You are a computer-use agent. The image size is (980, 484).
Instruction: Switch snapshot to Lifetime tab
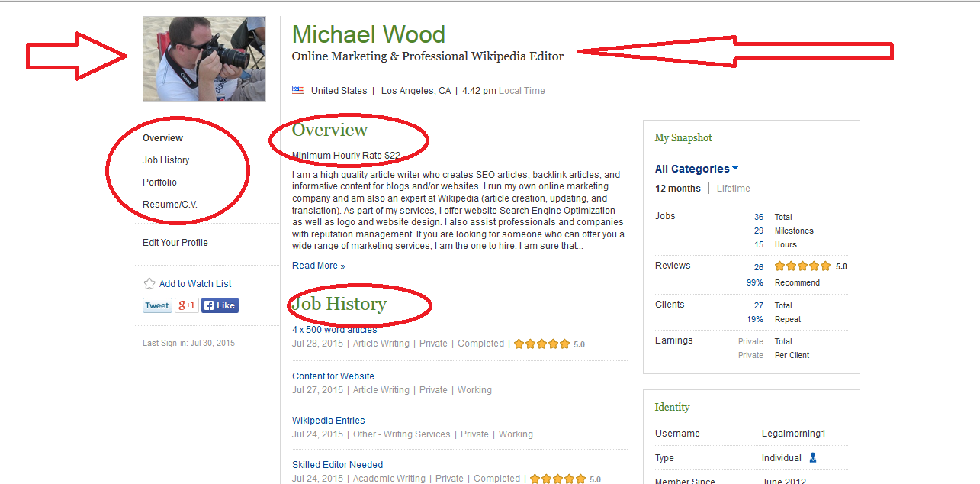[x=734, y=189]
